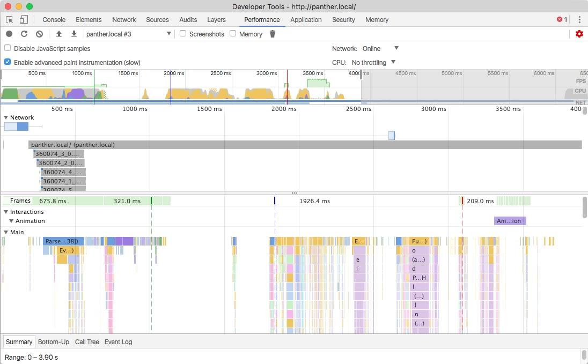Click the small network request box near 2600 ms

392,135
